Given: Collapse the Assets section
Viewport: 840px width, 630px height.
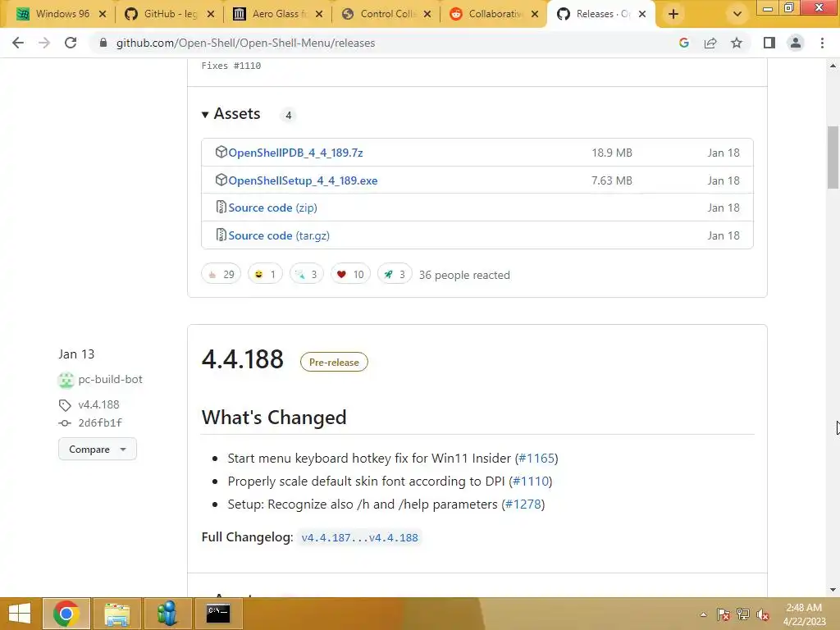Looking at the screenshot, I should tap(231, 113).
